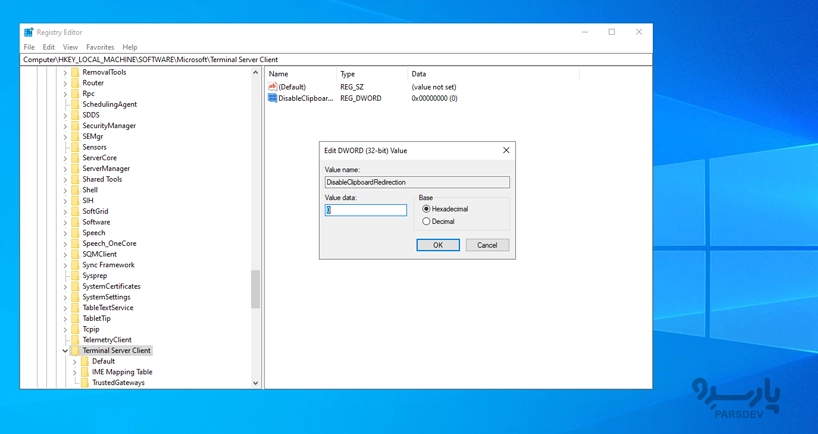The height and width of the screenshot is (434, 818).
Task: Expand the Software key
Action: pyautogui.click(x=65, y=222)
